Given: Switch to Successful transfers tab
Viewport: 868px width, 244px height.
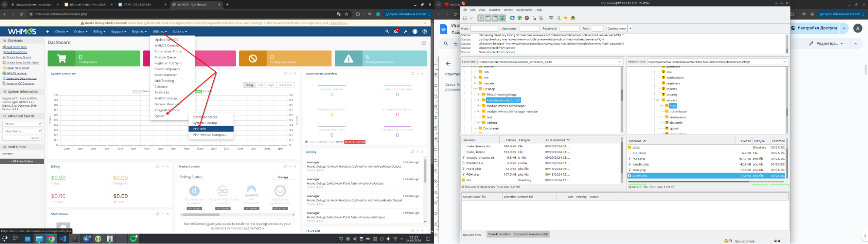Looking at the screenshot, I should coord(531,234).
